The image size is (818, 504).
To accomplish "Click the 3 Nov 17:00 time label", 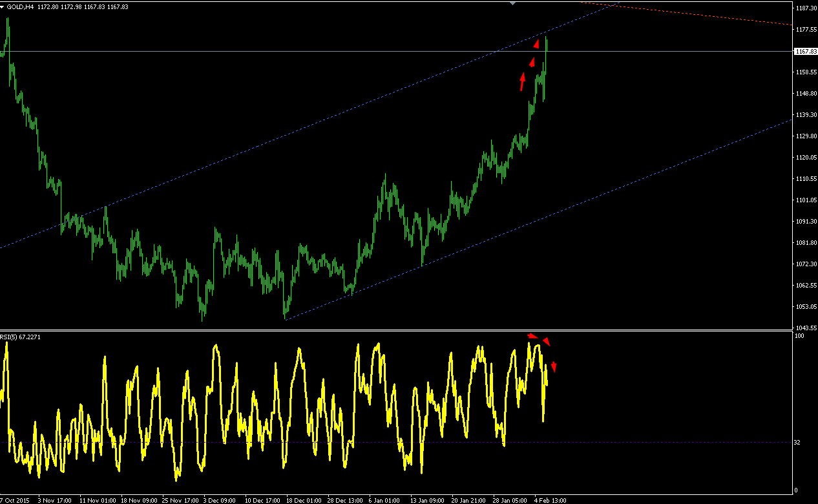I will (55, 500).
